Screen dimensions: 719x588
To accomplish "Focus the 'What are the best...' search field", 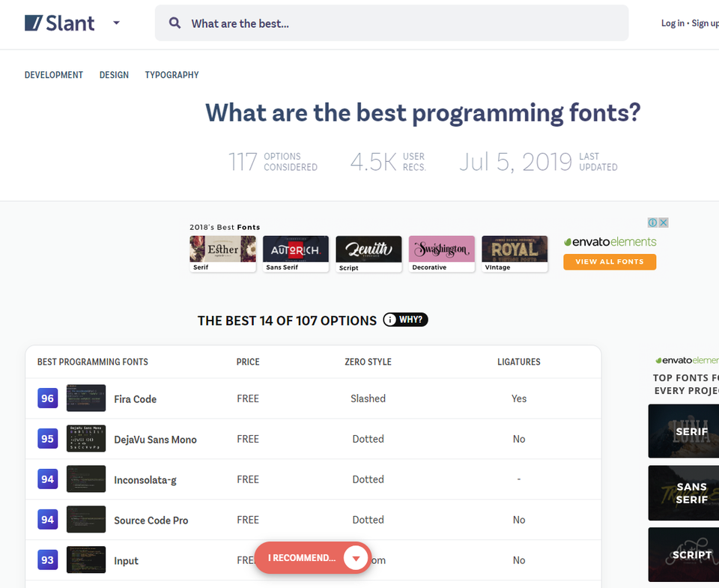I will tap(391, 23).
